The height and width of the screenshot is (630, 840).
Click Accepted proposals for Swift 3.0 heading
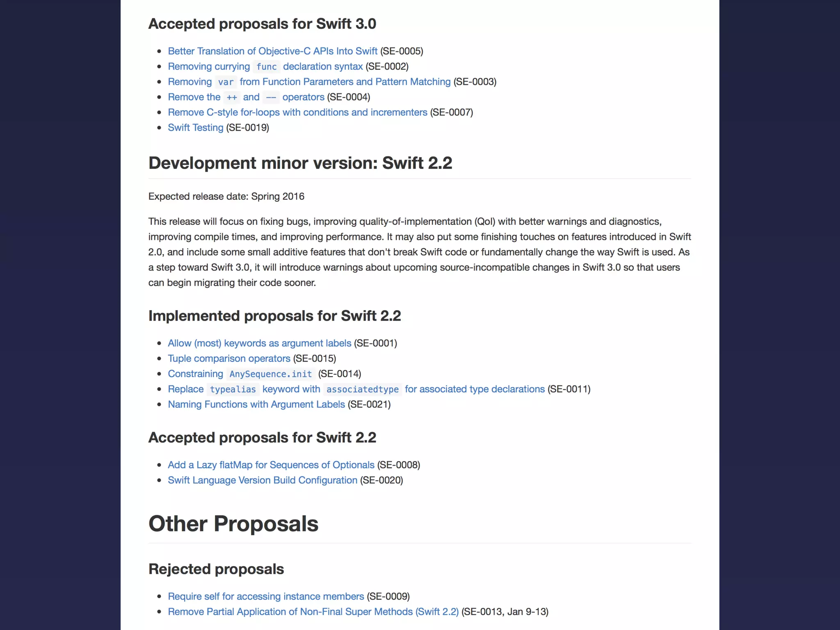[262, 24]
